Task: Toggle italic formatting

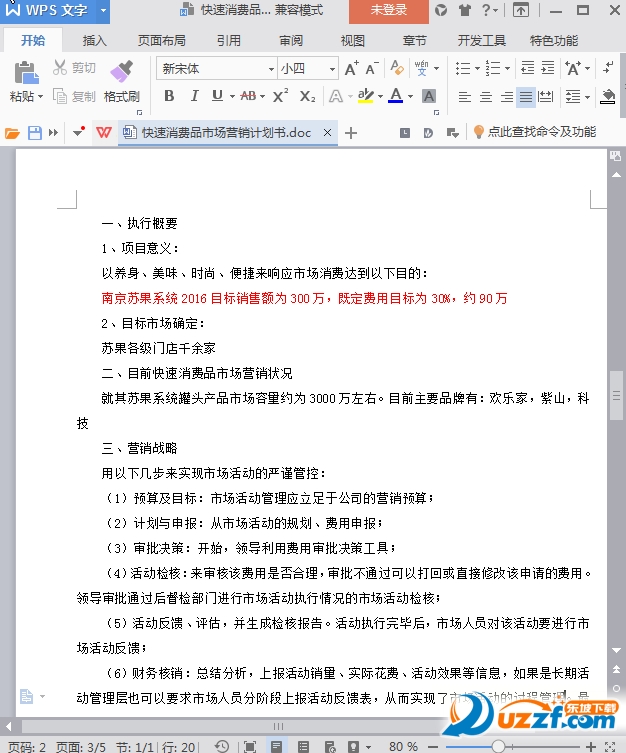Action: 194,96
